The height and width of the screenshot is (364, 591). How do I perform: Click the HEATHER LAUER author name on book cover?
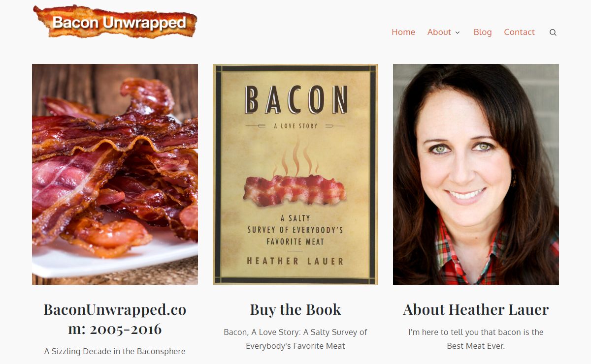click(295, 261)
